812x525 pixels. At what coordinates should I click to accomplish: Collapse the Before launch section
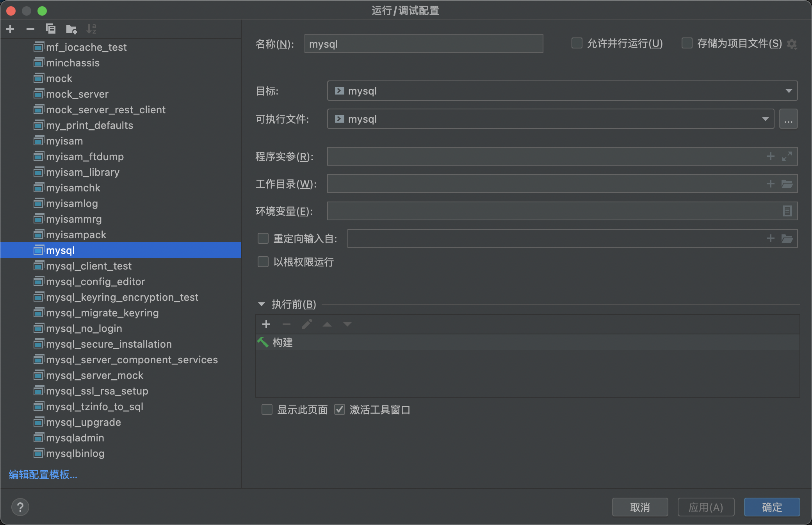pyautogui.click(x=262, y=304)
